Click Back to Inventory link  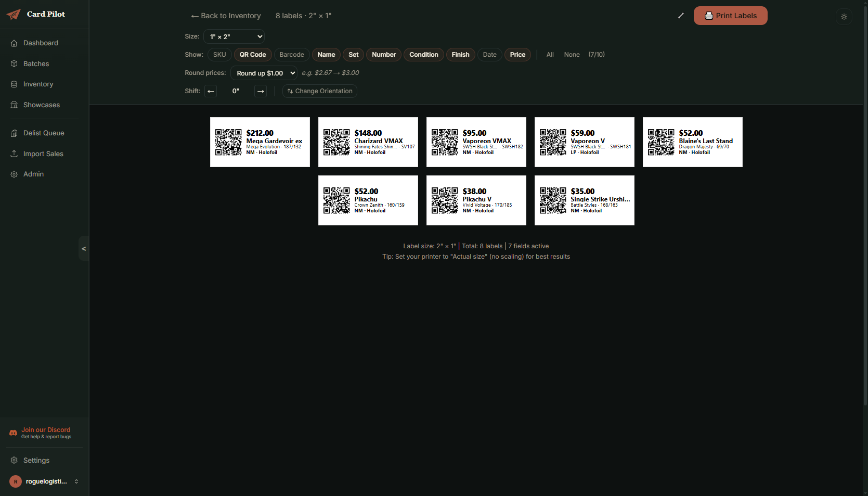point(226,16)
